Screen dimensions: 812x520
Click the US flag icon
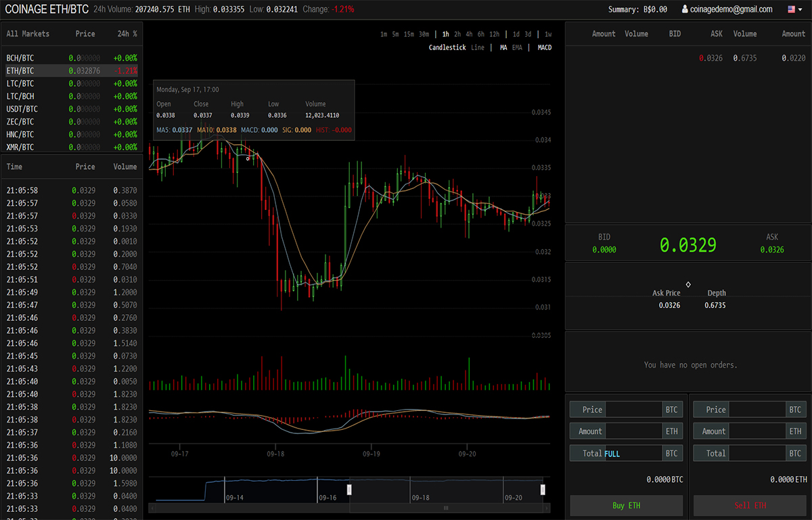pyautogui.click(x=791, y=9)
